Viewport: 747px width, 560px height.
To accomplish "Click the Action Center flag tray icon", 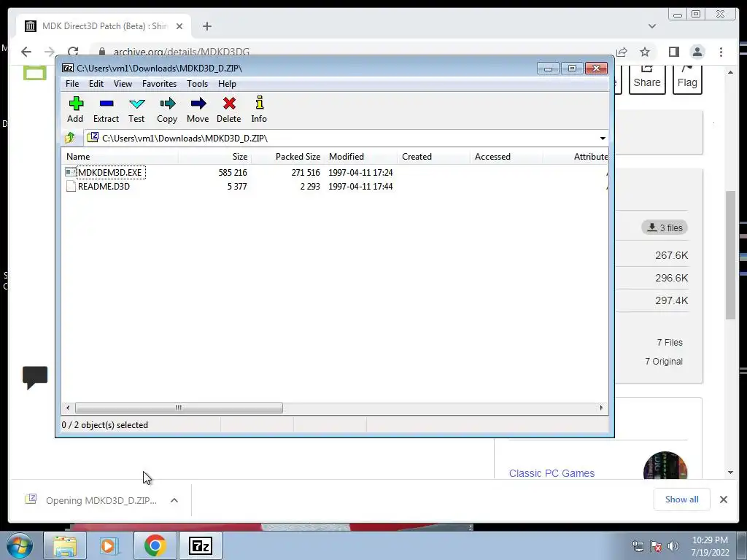I will point(656,546).
